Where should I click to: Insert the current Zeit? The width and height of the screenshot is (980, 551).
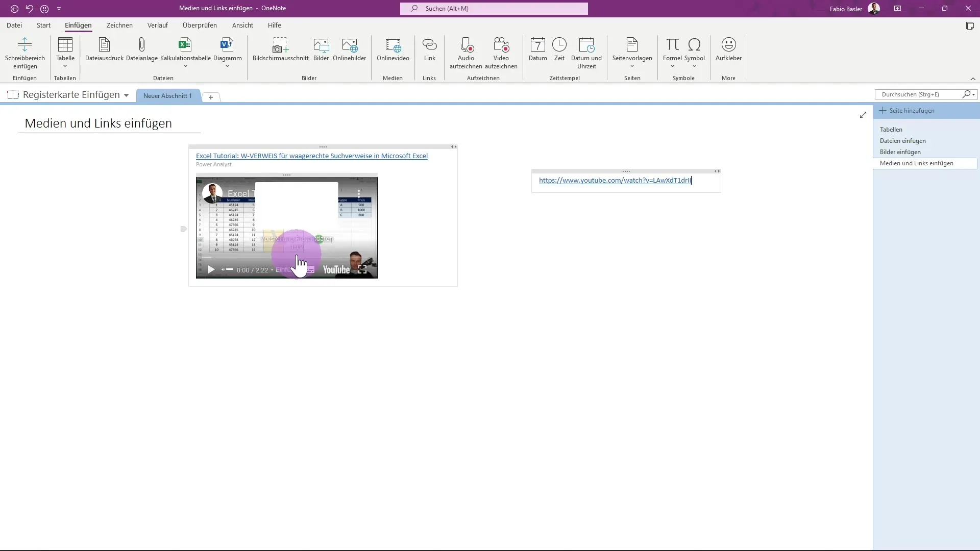[x=559, y=45]
